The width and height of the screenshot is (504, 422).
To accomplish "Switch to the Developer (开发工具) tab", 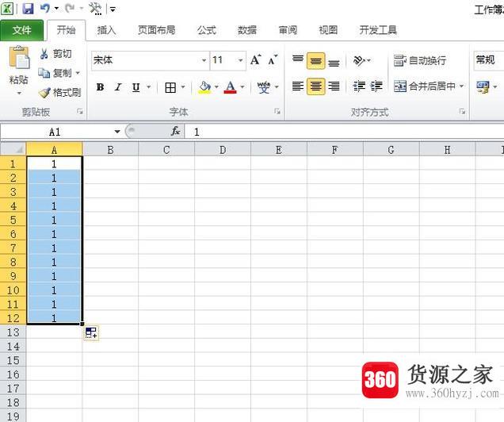I will pyautogui.click(x=378, y=30).
